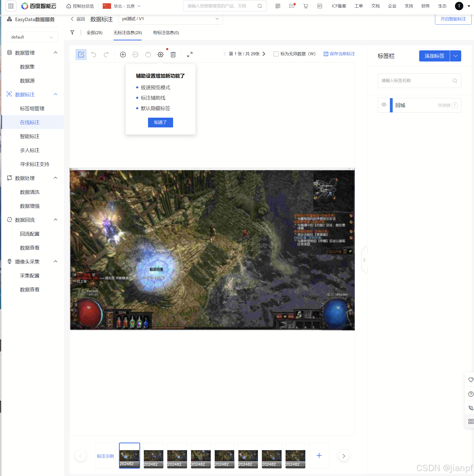Click the 知道了 button
Image resolution: width=474 pixels, height=476 pixels.
tap(160, 123)
